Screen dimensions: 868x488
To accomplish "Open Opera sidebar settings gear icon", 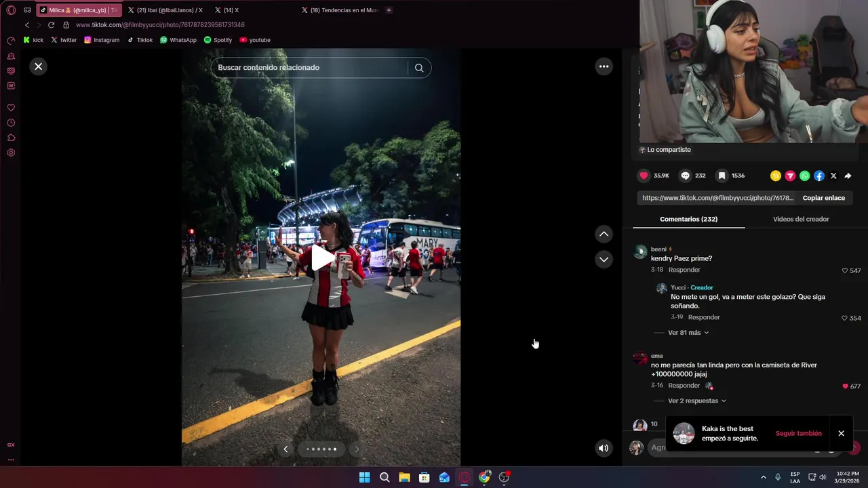I will point(11,152).
